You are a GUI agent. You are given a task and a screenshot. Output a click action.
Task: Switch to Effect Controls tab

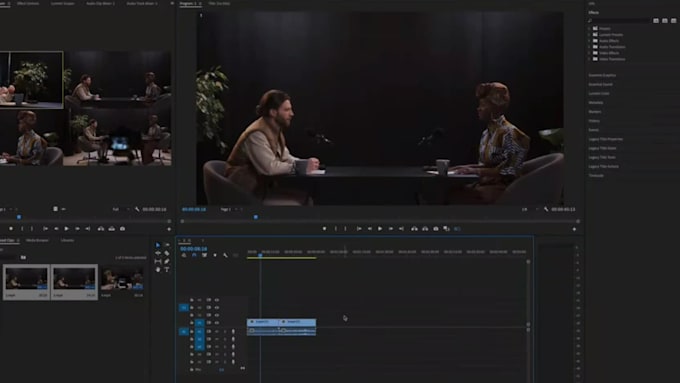(x=28, y=3)
